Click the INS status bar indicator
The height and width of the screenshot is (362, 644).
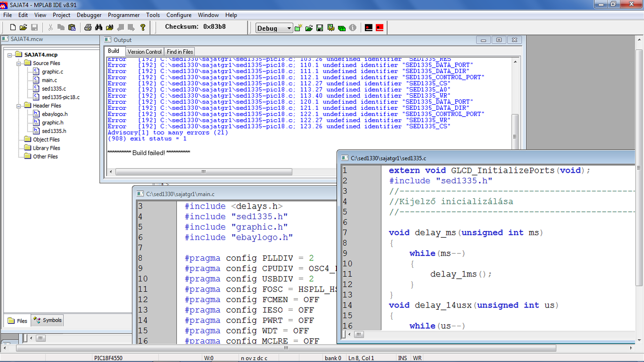pos(403,358)
